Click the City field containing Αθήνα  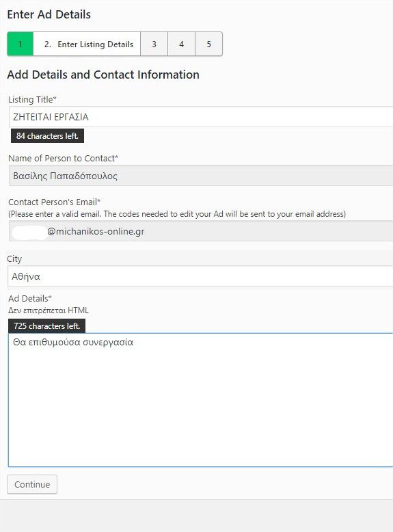point(200,276)
